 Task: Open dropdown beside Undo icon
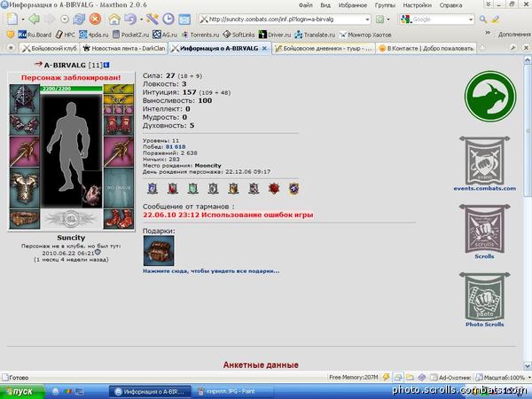click(x=141, y=20)
